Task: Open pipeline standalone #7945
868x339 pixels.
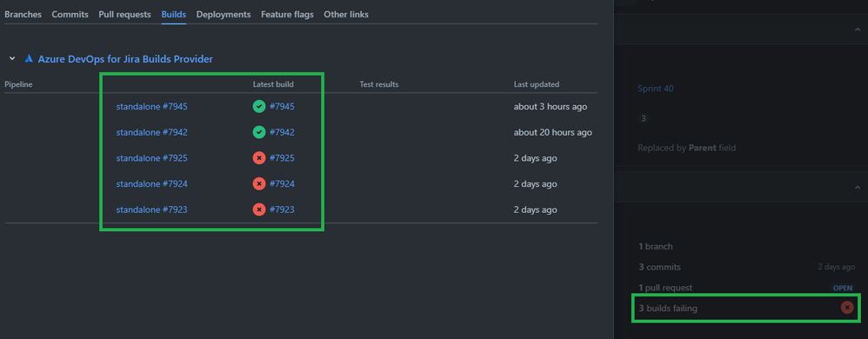Action: click(x=151, y=107)
